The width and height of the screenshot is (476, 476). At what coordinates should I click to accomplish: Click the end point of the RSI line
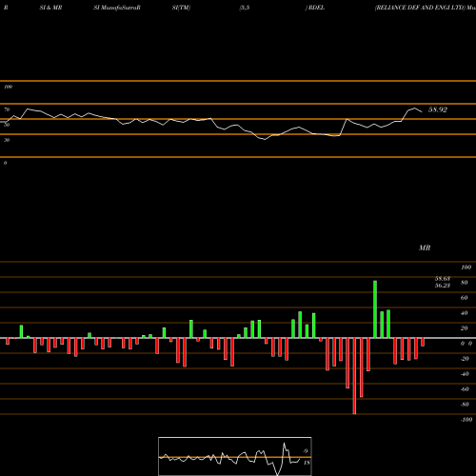point(422,111)
